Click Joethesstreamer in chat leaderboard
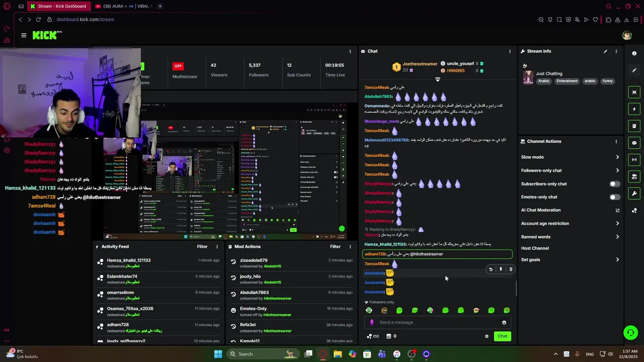This screenshot has width=644, height=362. click(420, 64)
